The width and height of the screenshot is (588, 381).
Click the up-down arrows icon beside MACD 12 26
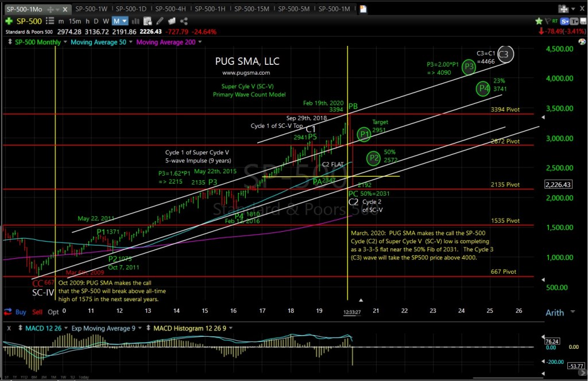(x=20, y=328)
